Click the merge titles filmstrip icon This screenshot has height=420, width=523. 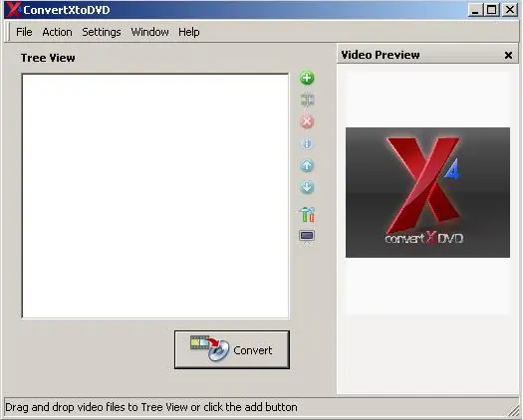click(307, 100)
